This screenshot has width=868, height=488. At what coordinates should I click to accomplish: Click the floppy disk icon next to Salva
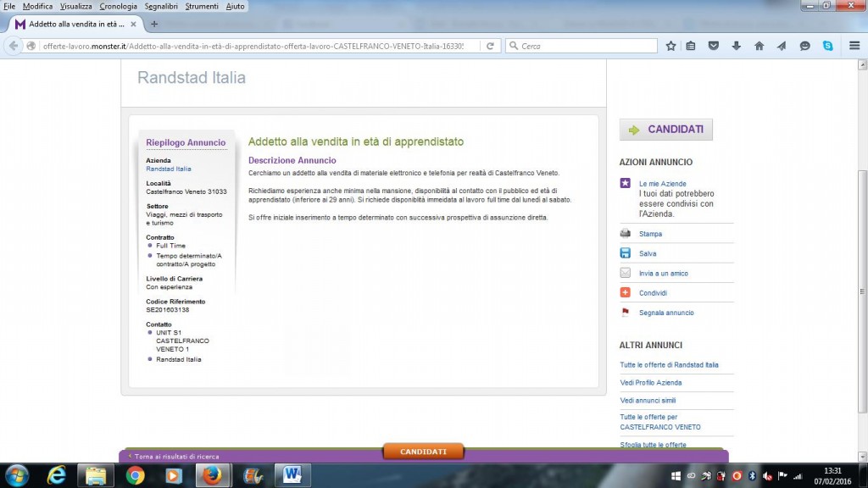coord(625,252)
